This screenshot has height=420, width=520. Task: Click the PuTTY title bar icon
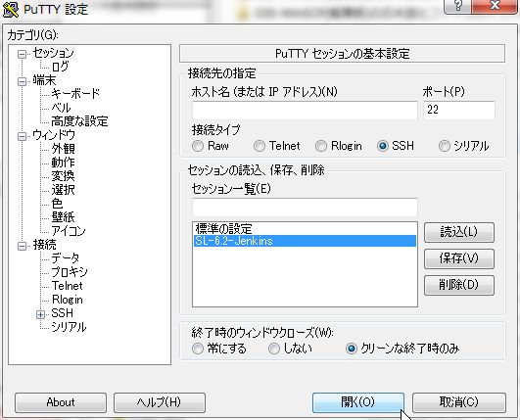pyautogui.click(x=11, y=9)
